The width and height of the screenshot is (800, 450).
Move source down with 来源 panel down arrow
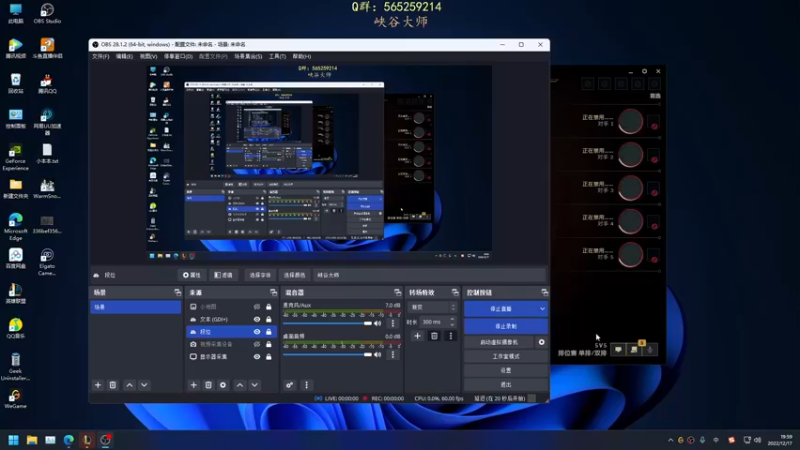coord(255,385)
